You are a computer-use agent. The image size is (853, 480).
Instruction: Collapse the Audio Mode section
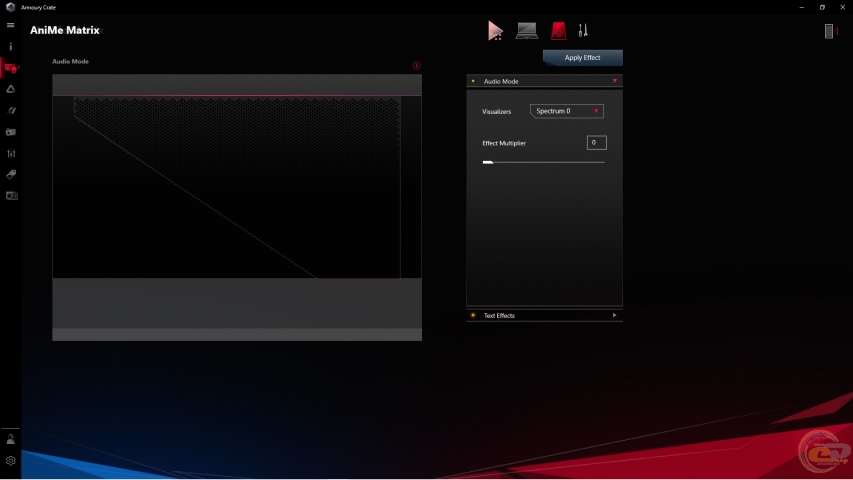click(615, 81)
